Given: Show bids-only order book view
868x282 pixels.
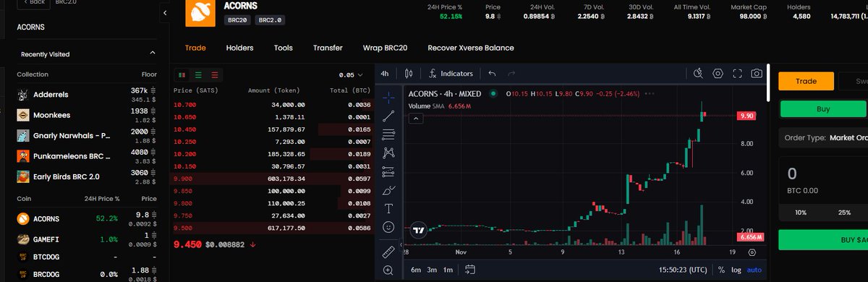Looking at the screenshot, I should (x=197, y=74).
